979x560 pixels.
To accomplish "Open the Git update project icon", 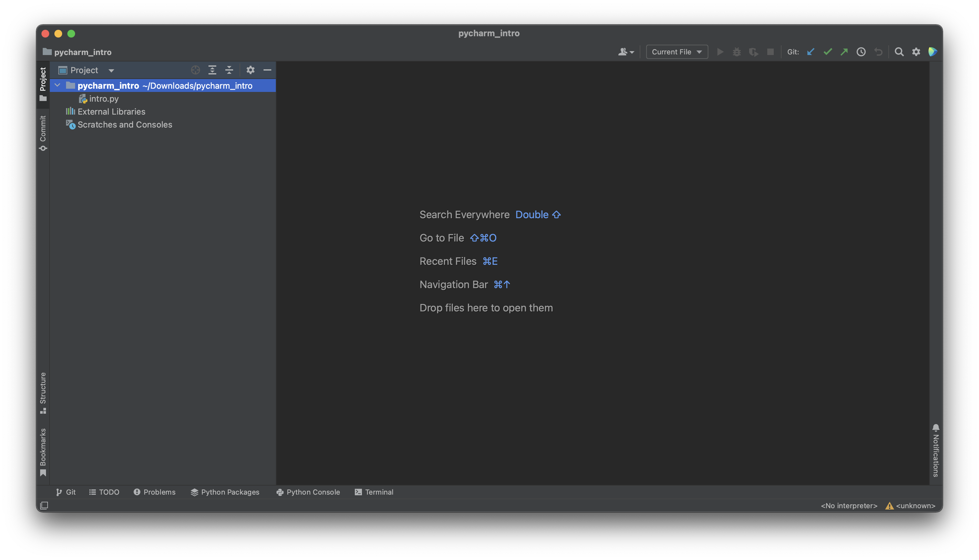I will point(811,51).
